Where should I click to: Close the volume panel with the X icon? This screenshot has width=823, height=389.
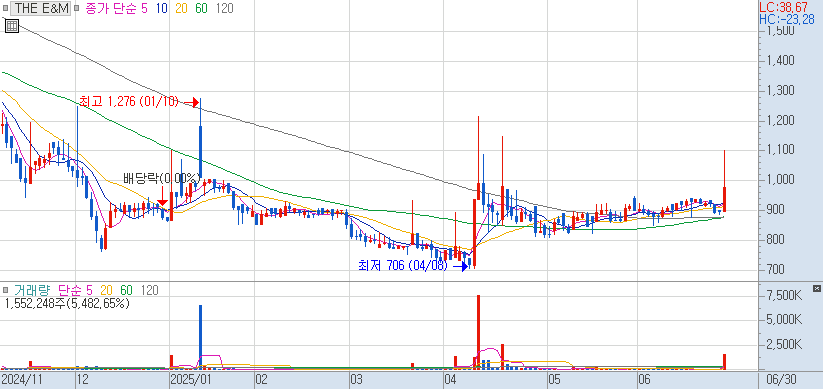816,289
